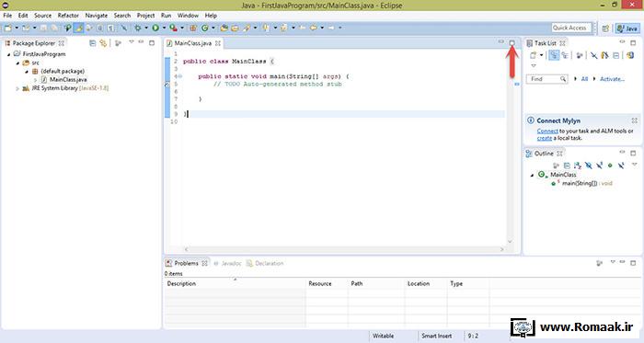Expand the MainClass.java tree node

point(35,80)
